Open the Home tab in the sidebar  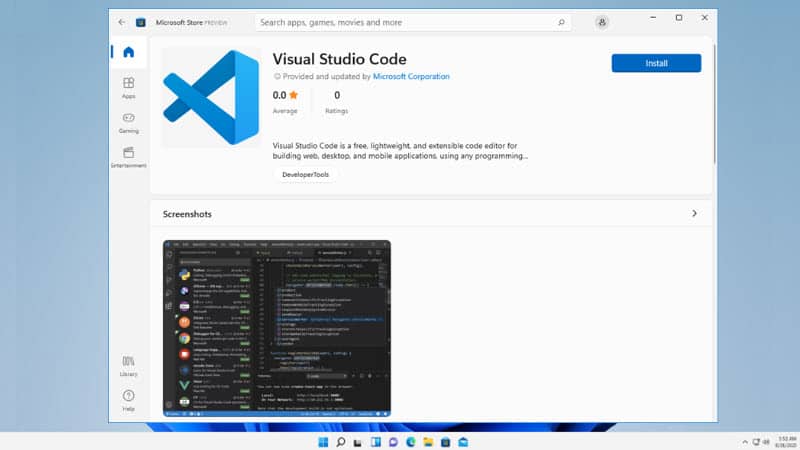tap(129, 52)
